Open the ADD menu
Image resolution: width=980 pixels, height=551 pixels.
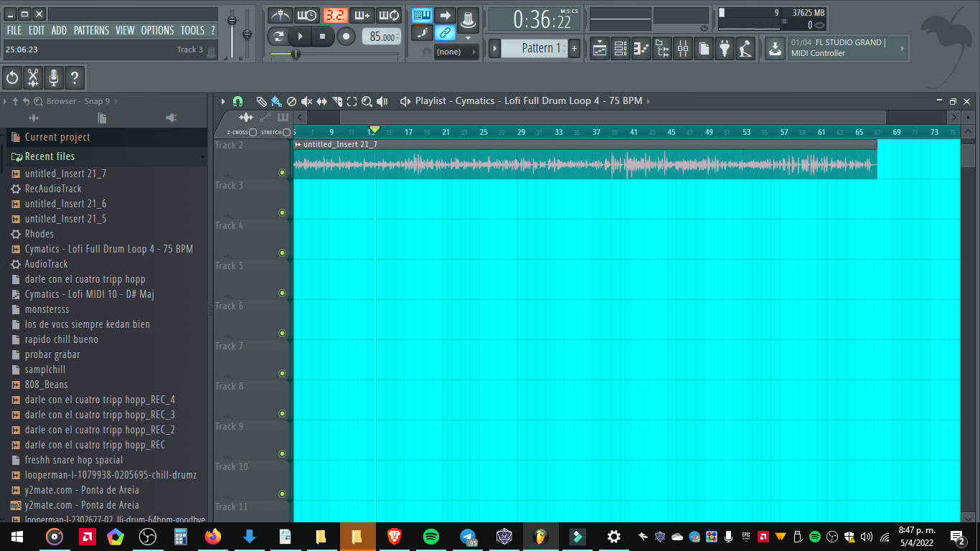coord(59,30)
